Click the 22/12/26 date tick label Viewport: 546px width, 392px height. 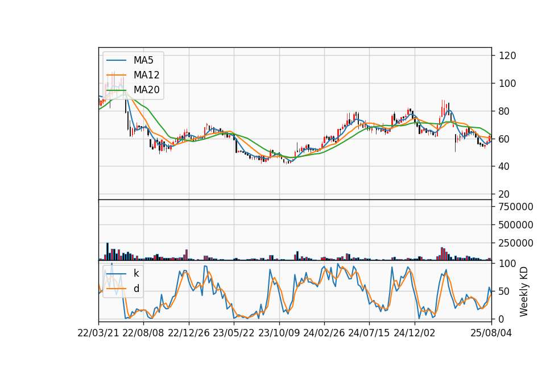(x=189, y=333)
